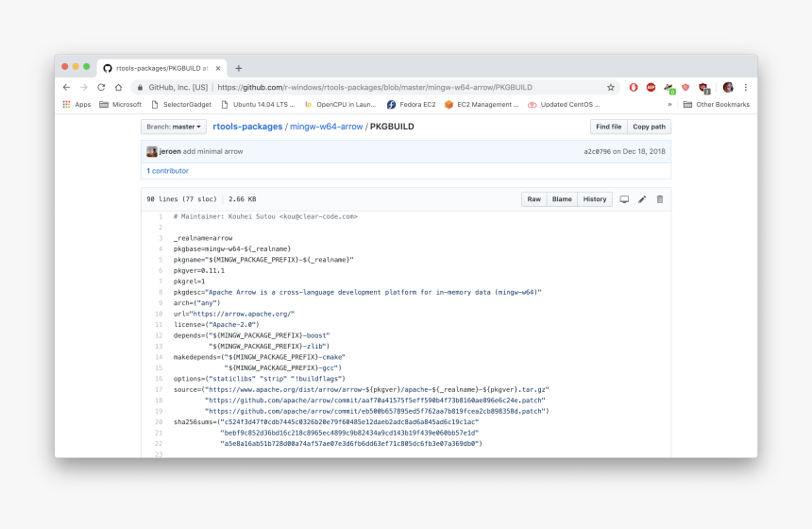Screen dimensions: 812x529
Task: Reload the page with the refresh icon
Action: [x=101, y=87]
